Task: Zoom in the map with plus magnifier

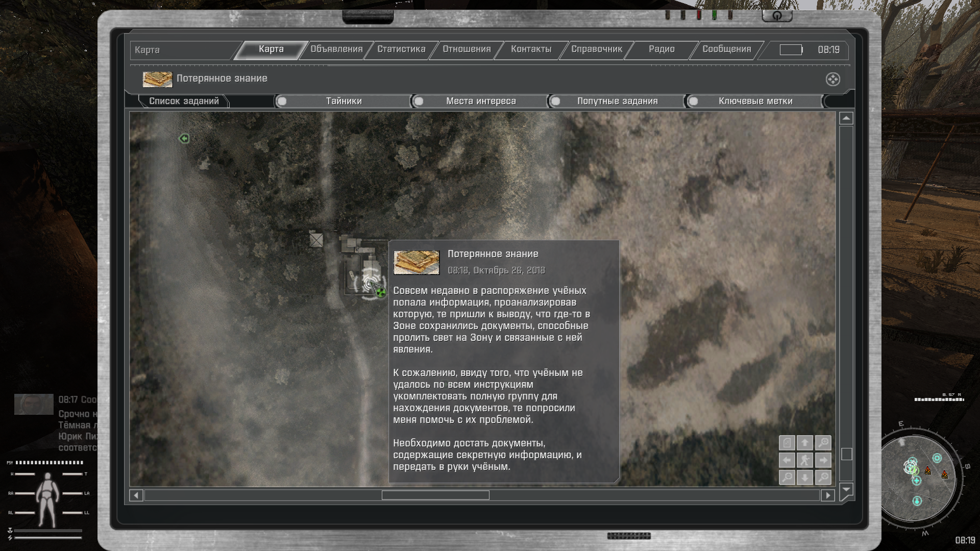Action: 823,443
